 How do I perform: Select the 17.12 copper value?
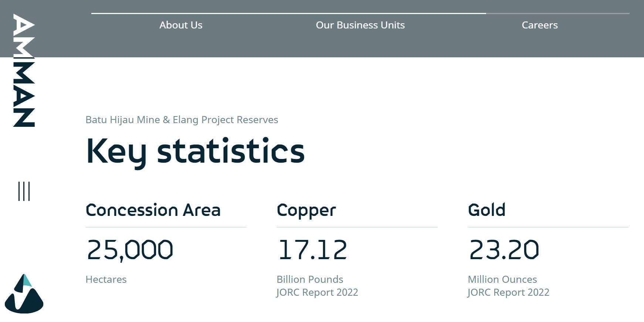click(x=312, y=250)
